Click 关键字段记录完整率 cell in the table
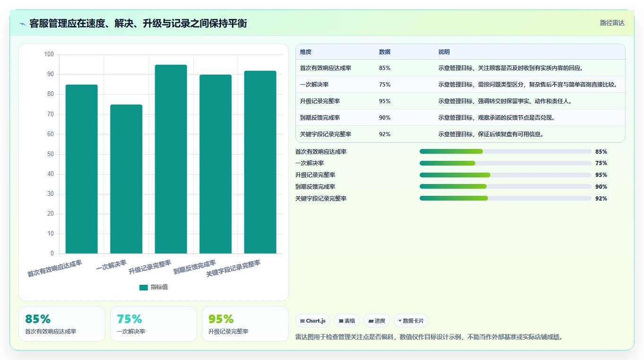Screen dimensions: 644x360 (326, 134)
